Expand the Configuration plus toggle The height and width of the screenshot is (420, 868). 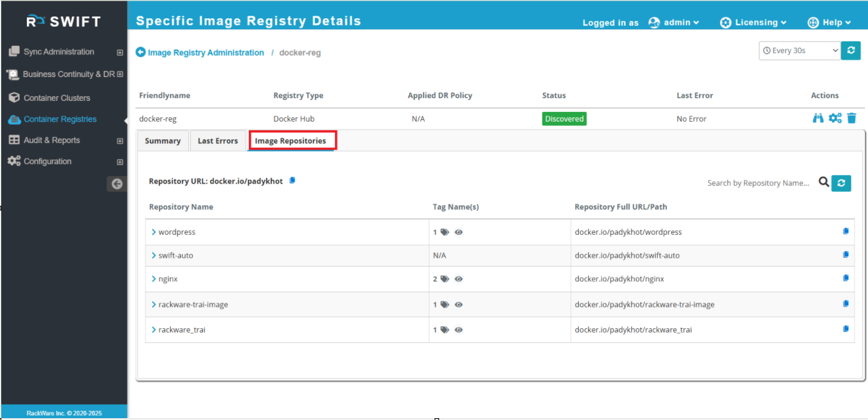[x=120, y=162]
